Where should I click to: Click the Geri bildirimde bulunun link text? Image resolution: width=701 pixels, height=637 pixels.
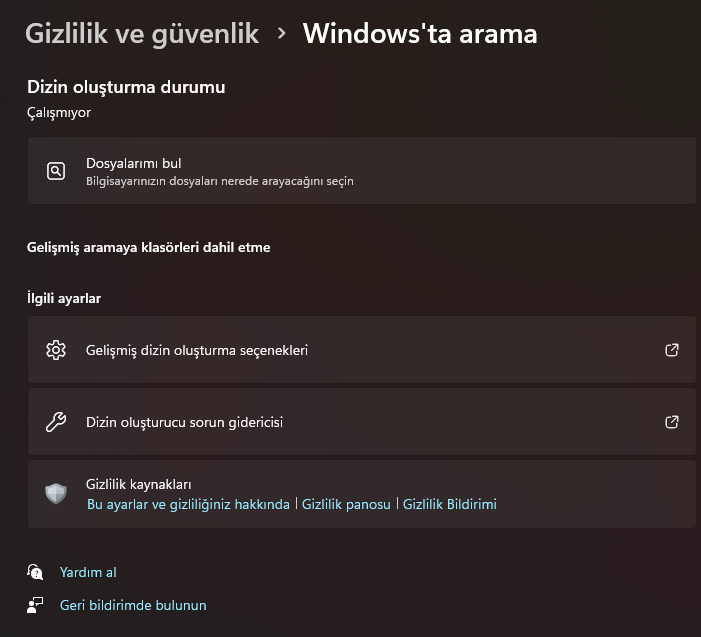coord(133,605)
